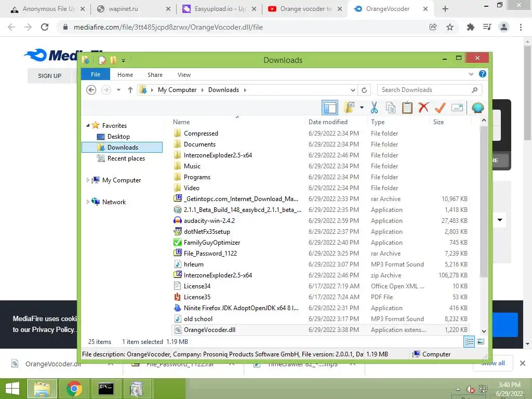Click scroll down arrow in file list

484,331
